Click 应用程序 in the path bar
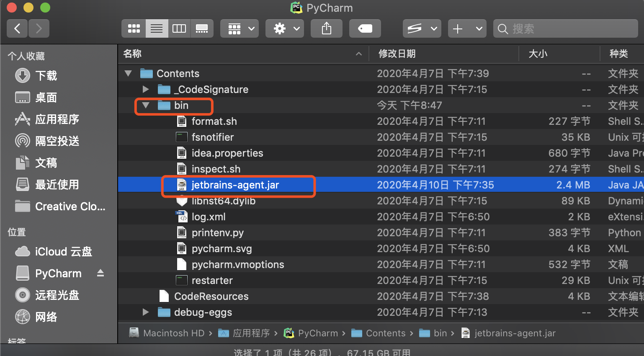The width and height of the screenshot is (644, 356). 244,333
